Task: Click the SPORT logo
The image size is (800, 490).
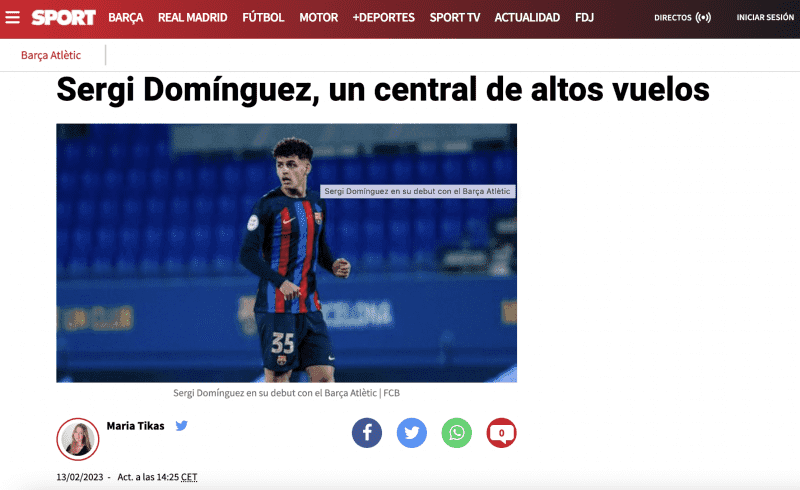Action: point(63,18)
